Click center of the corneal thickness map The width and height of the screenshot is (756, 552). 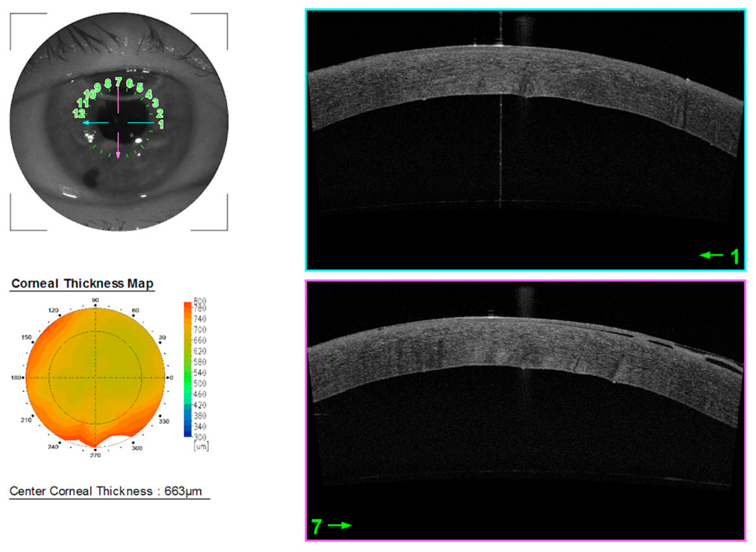(95, 378)
